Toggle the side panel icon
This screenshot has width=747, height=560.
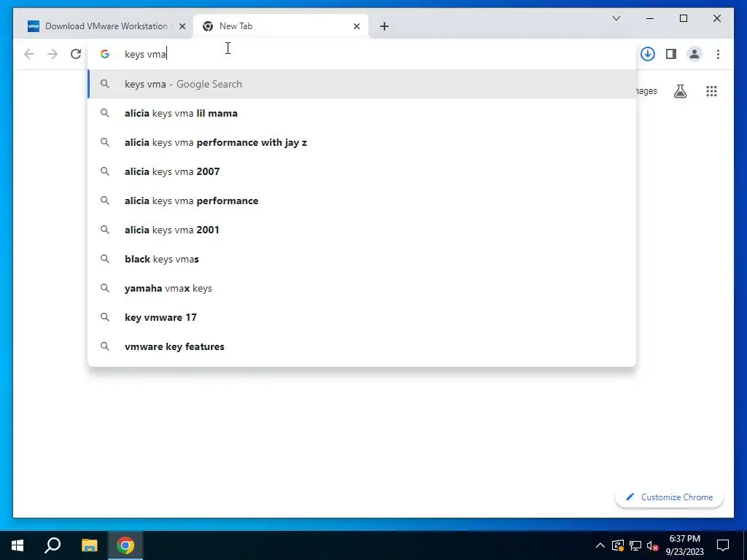pos(671,54)
